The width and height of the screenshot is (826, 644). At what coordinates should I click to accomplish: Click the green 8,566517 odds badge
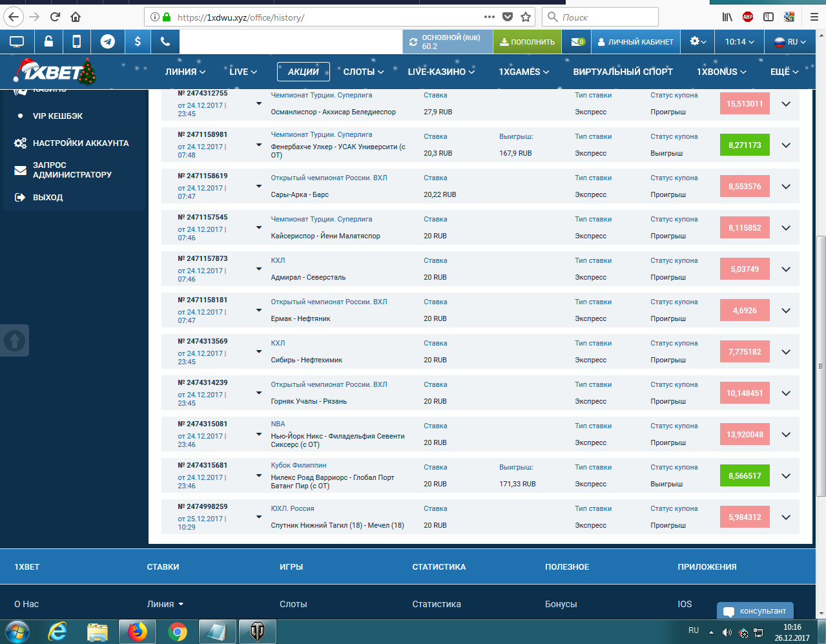(x=745, y=476)
